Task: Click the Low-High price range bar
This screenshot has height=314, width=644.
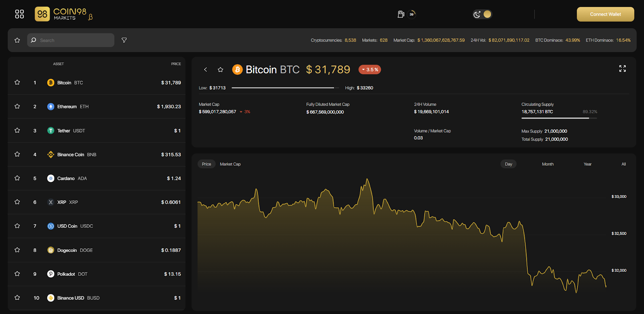Action: click(x=285, y=87)
